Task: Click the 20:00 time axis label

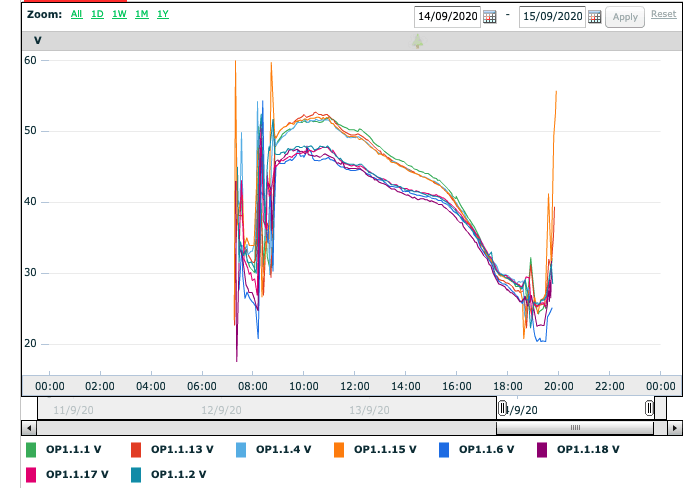Action: [x=558, y=386]
